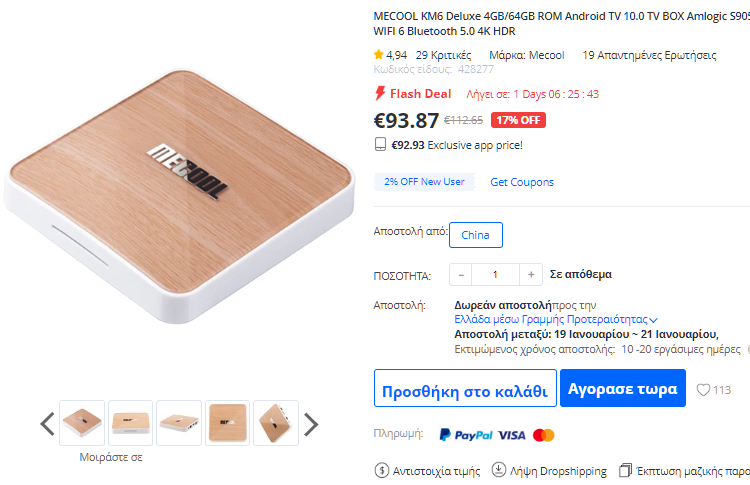Show next product thumbnails with right arrow
The image size is (750, 485).
[x=311, y=424]
